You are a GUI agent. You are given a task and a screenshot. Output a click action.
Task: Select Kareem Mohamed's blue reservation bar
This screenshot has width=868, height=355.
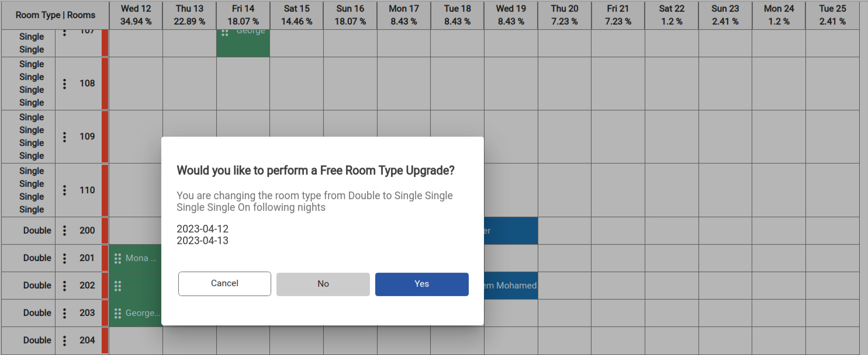pyautogui.click(x=511, y=286)
